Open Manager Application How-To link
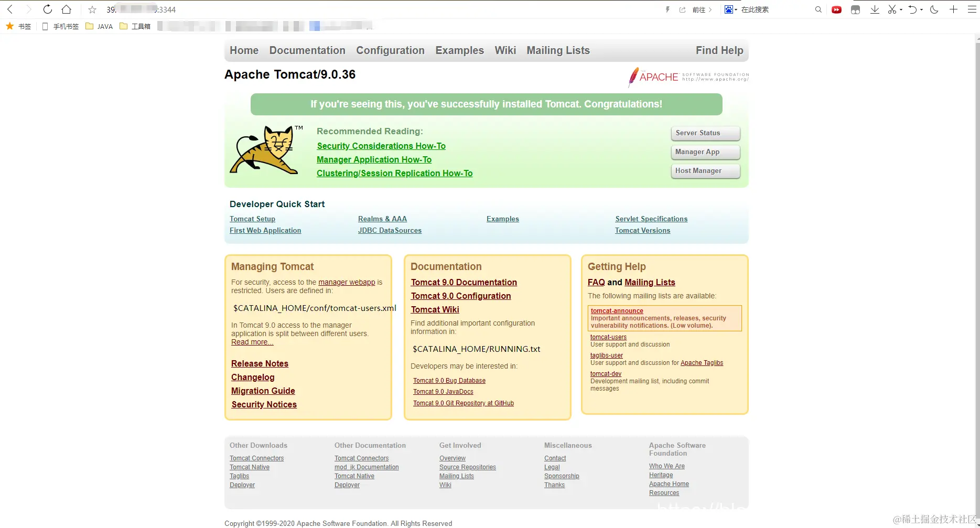The width and height of the screenshot is (980, 528). point(374,160)
